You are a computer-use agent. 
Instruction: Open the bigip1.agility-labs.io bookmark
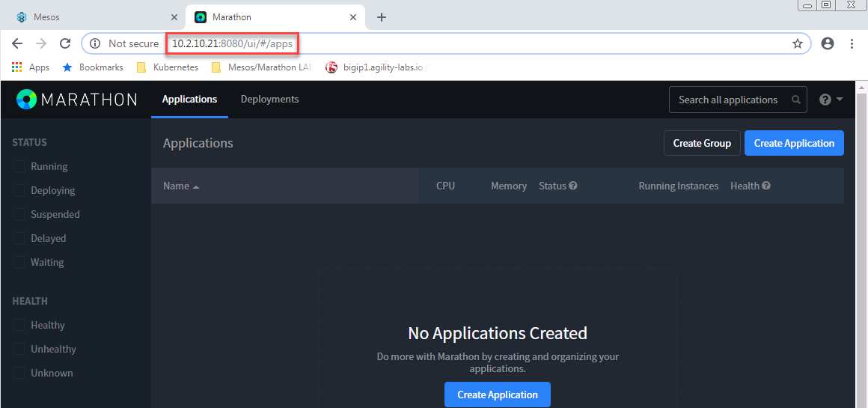point(376,67)
